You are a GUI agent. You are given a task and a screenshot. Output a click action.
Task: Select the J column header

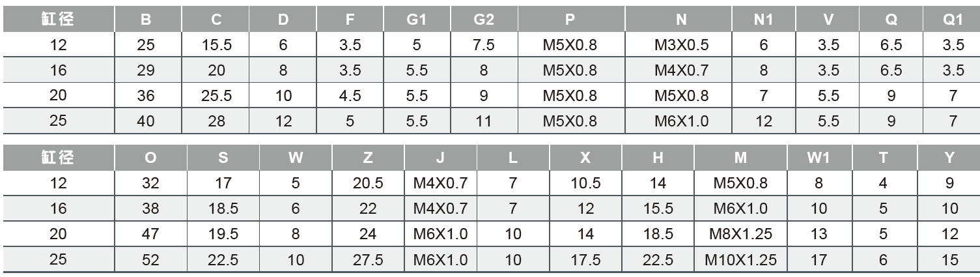(x=440, y=158)
